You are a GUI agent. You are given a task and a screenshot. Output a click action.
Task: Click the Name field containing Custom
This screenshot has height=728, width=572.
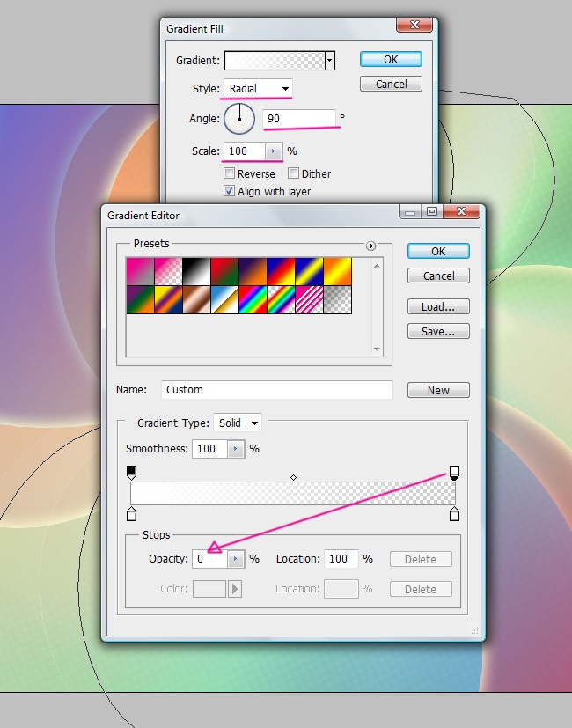tap(277, 390)
